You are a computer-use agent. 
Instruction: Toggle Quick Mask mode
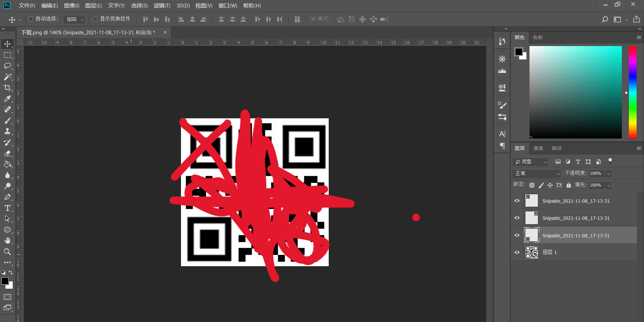[7, 297]
